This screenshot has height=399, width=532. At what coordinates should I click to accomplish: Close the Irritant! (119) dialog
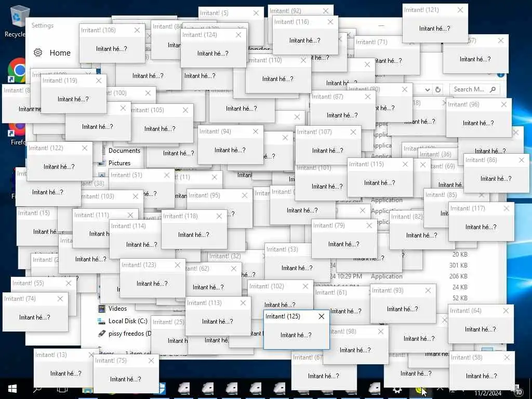99,81
